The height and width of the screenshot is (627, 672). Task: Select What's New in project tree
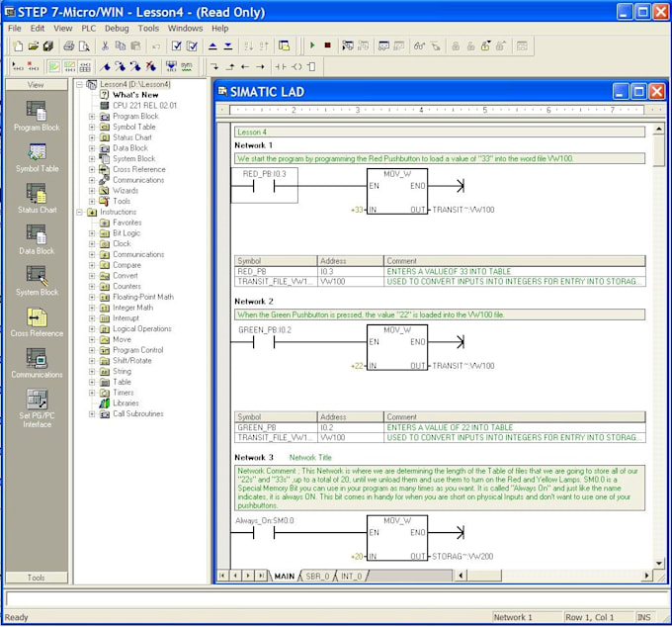[x=135, y=95]
